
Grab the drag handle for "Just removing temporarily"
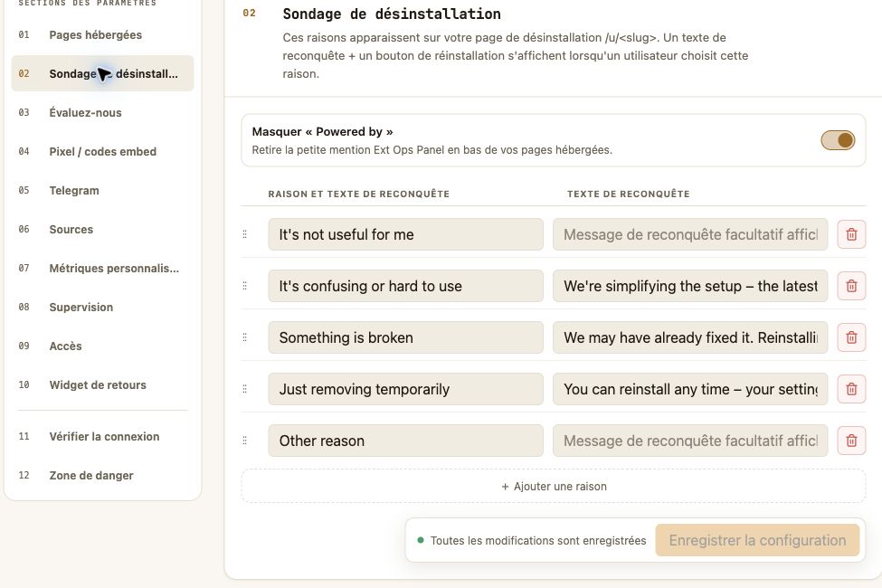pos(244,389)
